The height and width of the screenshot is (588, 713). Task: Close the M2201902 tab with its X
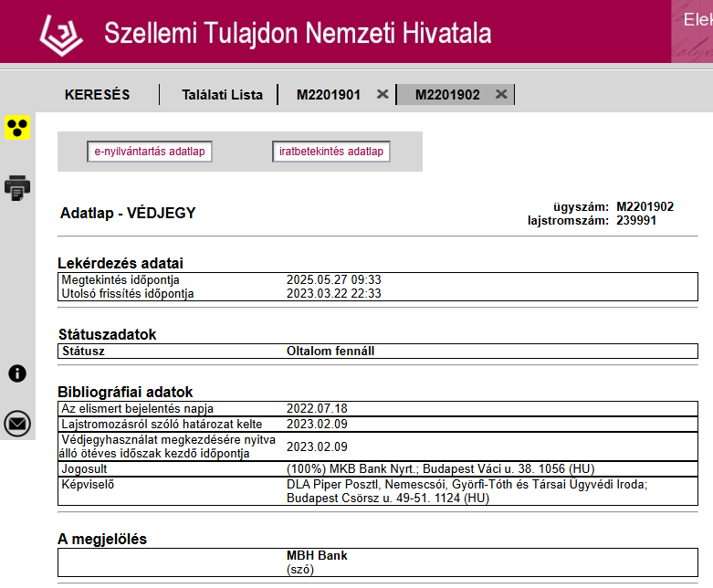501,94
